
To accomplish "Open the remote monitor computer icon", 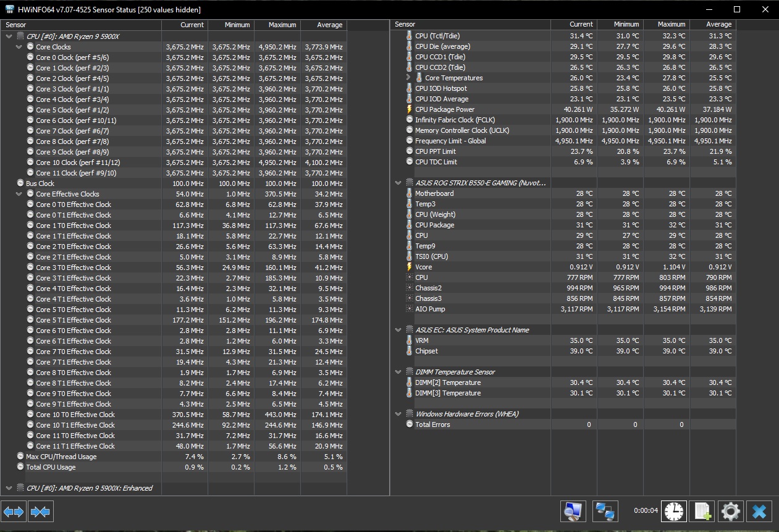I will pyautogui.click(x=573, y=512).
